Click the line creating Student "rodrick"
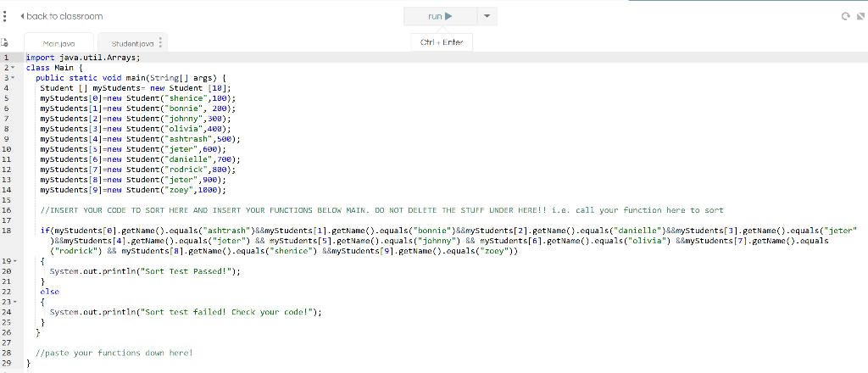Viewport: 868px width, 373px height. (x=138, y=170)
